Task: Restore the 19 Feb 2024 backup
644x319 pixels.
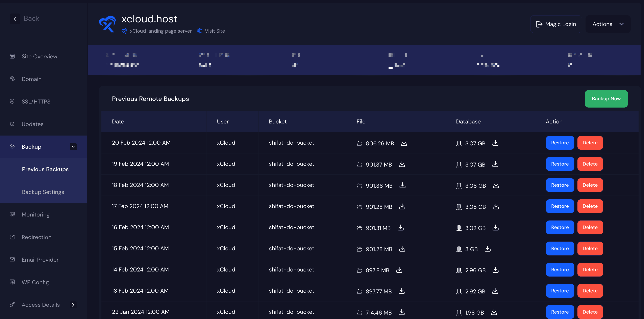Action: click(x=560, y=164)
